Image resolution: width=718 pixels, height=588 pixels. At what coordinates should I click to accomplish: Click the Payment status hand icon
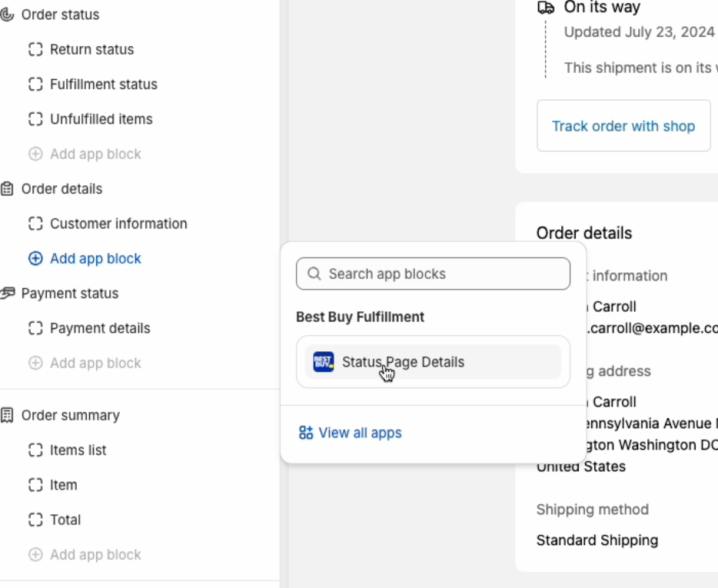(x=8, y=293)
